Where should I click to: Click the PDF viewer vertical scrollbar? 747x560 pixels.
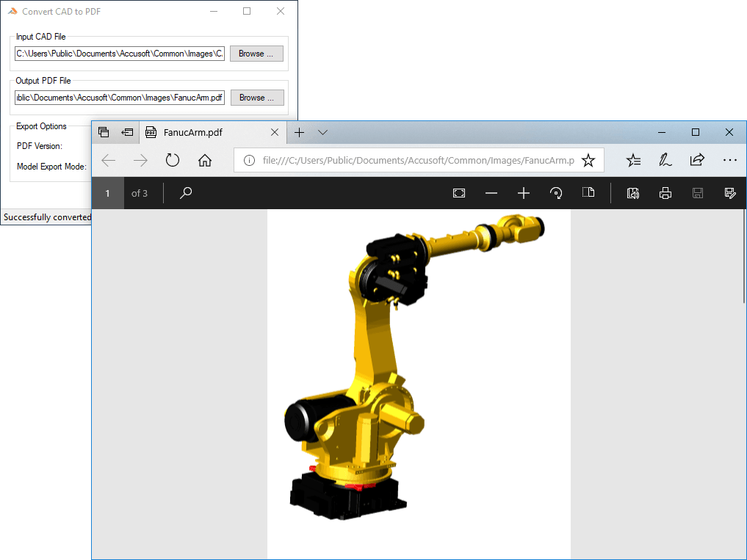[743, 257]
